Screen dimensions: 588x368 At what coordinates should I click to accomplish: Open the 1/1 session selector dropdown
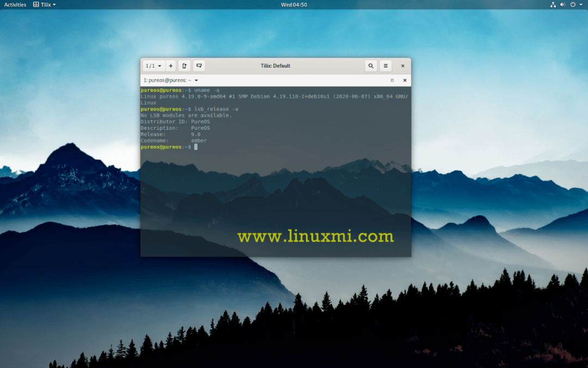point(153,65)
